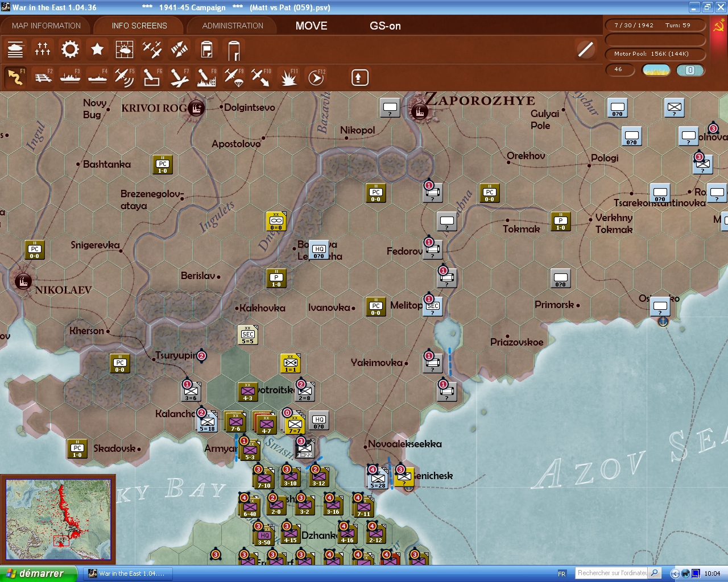Screen dimensions: 728x582
Task: Click War in the East taskbar button
Action: click(x=127, y=573)
